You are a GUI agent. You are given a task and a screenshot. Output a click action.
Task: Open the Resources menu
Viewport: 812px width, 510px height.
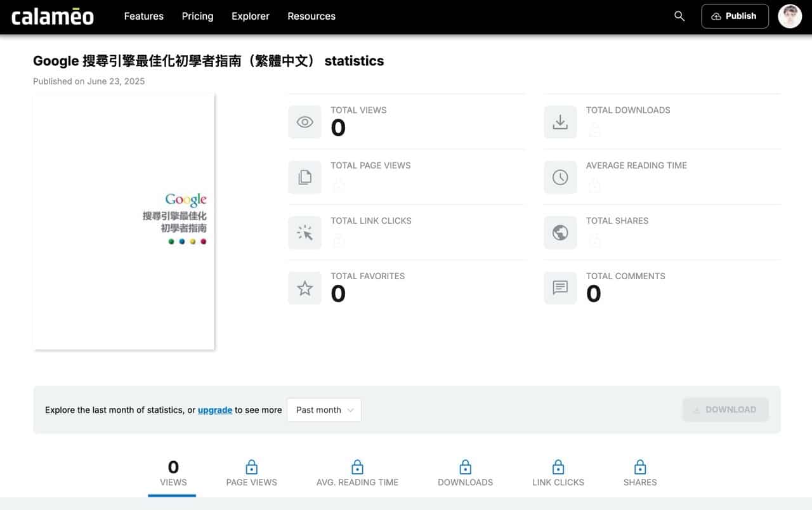311,16
